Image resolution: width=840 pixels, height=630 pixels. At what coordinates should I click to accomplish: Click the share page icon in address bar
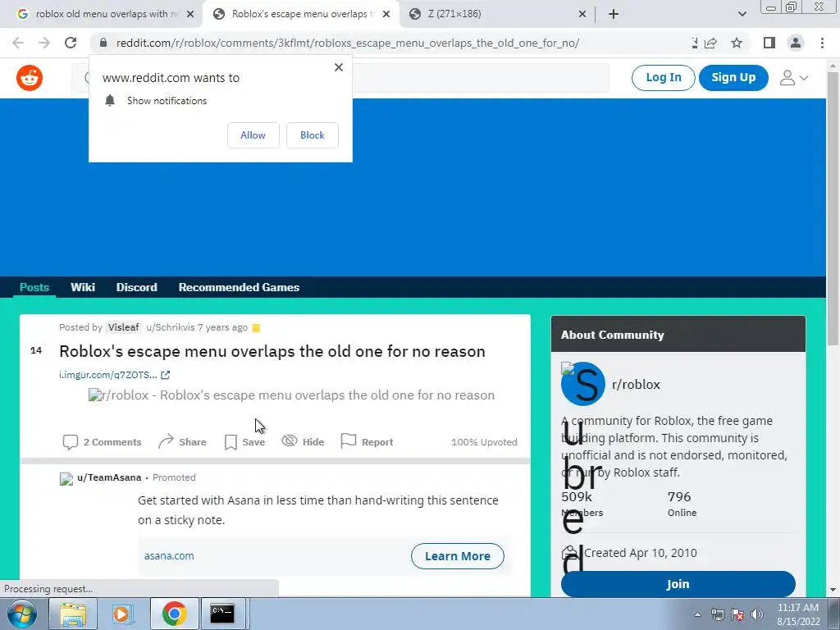point(711,43)
